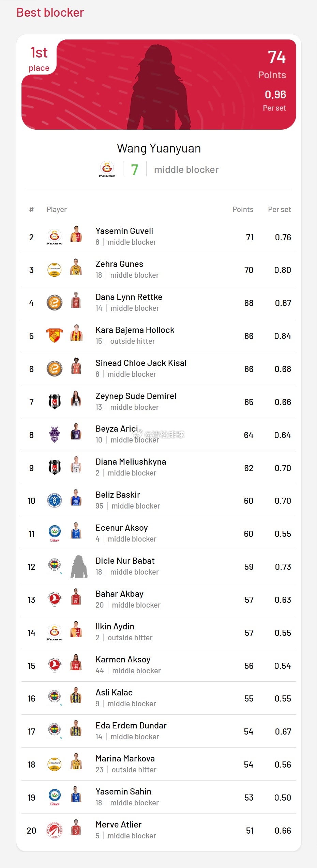
Task: Click the team logo beside Yasemin Guveli
Action: tap(55, 237)
